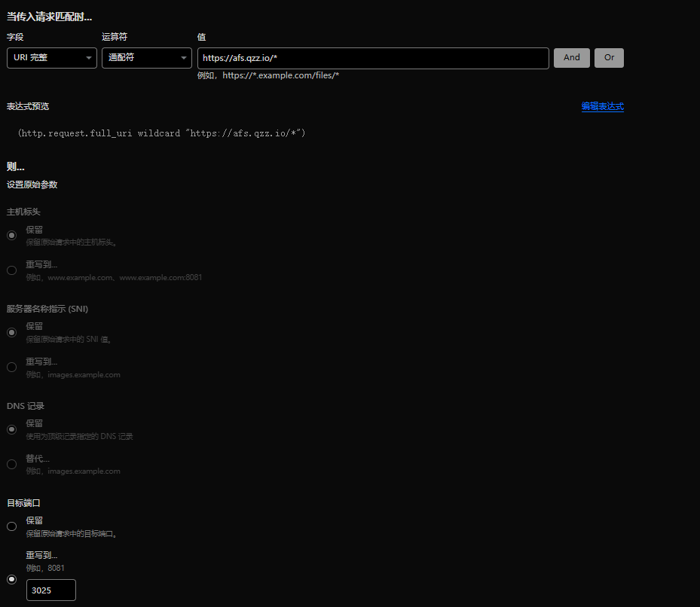Open the 编辑表达式 link
Screen dimensions: 700x607
click(602, 107)
